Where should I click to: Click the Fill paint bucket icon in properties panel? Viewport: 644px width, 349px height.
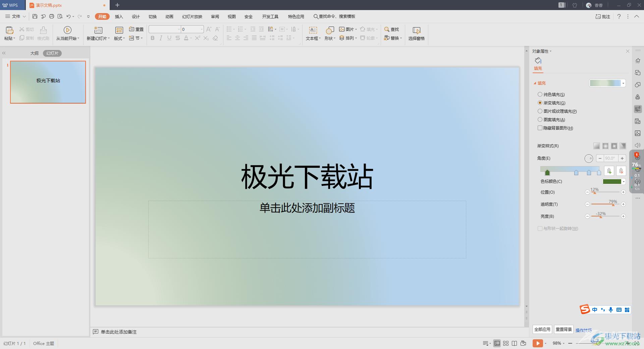[x=538, y=60]
